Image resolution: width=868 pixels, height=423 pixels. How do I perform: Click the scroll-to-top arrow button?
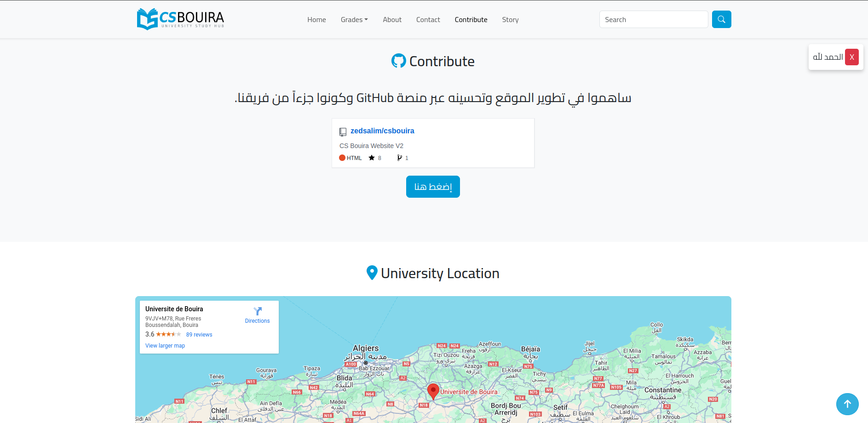(847, 404)
